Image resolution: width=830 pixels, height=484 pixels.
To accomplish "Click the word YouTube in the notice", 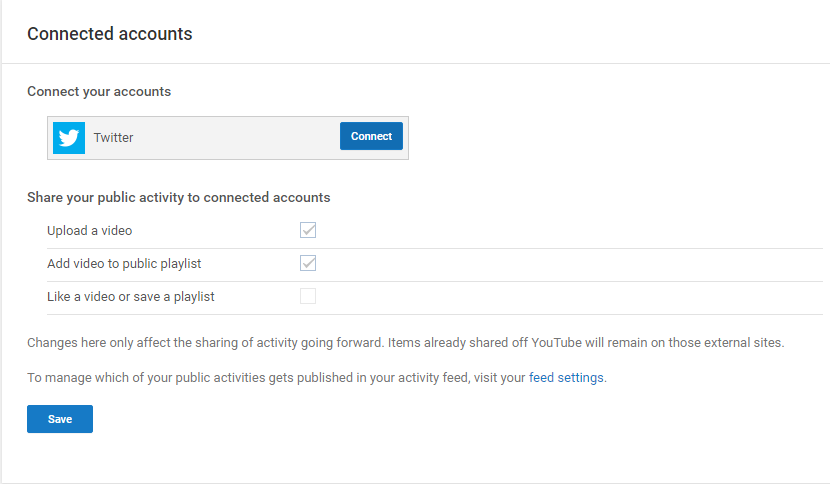I will [x=556, y=343].
